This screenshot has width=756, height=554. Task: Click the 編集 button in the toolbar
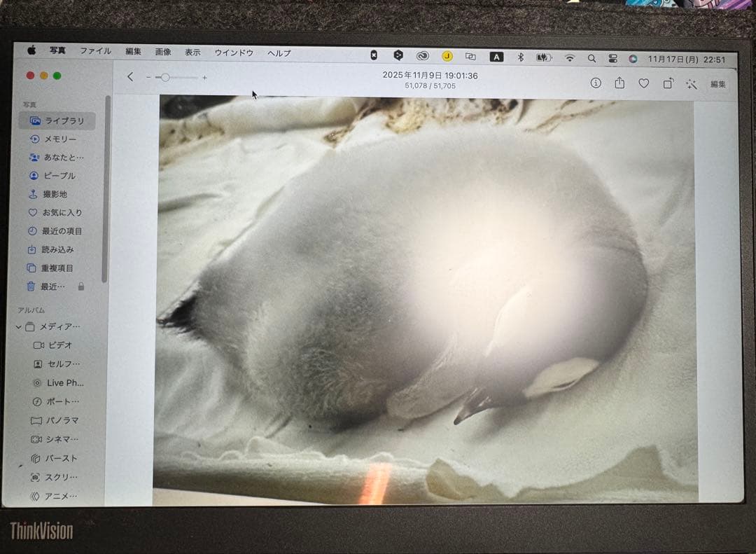(x=718, y=84)
